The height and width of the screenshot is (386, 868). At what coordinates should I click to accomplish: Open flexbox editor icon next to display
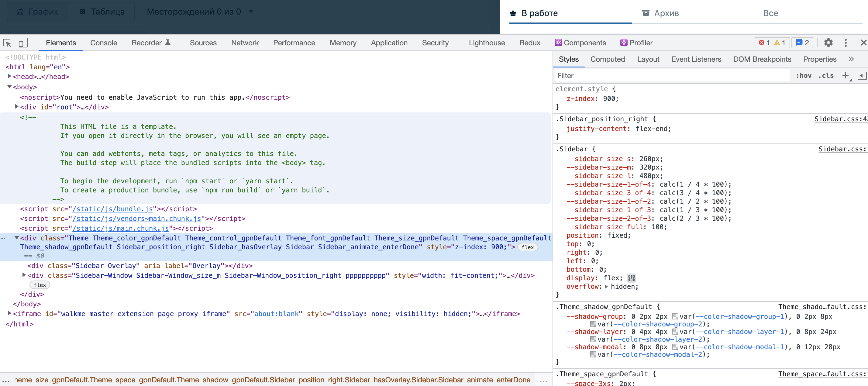click(631, 278)
